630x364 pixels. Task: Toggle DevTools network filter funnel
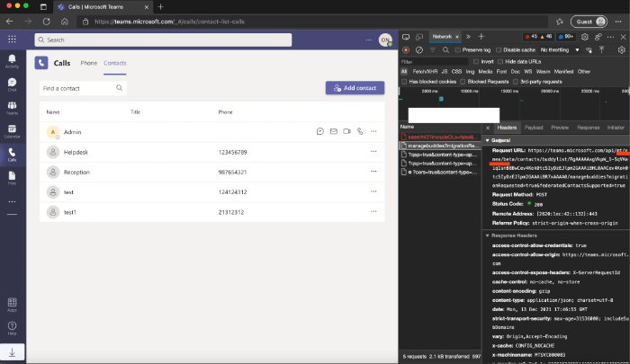point(432,49)
